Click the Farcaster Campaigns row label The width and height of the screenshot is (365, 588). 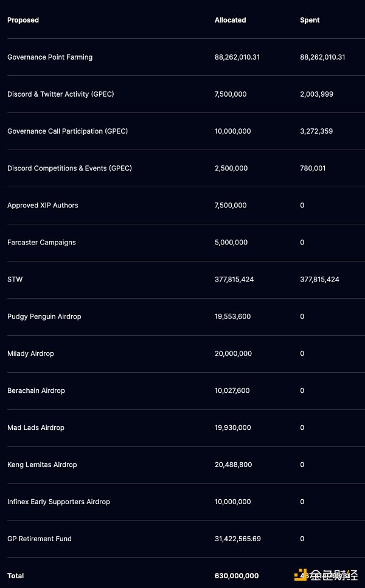41,243
